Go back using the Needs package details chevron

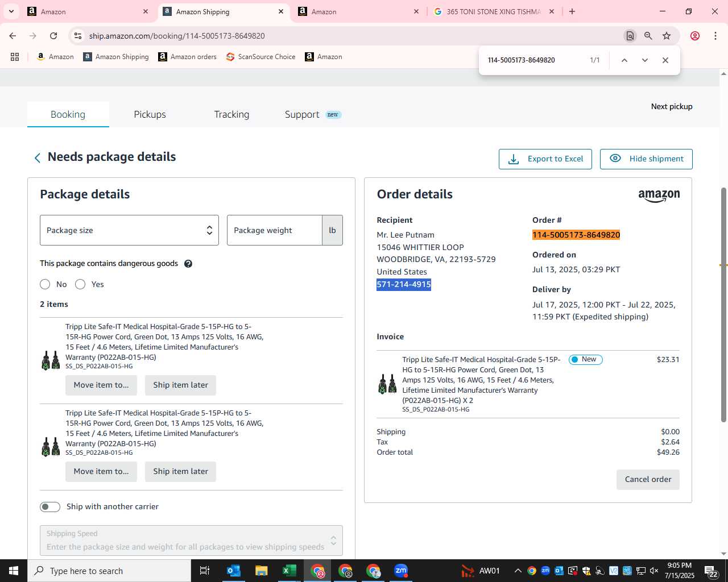[38, 158]
